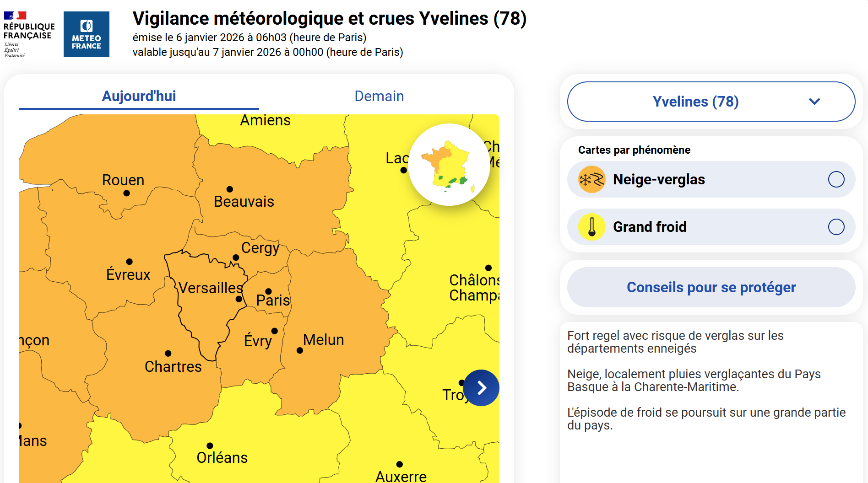
Task: Click the Rouen city dot marker
Action: [127, 193]
